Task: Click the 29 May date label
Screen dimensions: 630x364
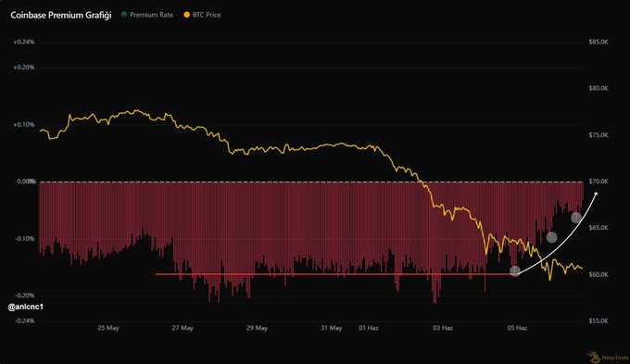Action: coord(258,328)
